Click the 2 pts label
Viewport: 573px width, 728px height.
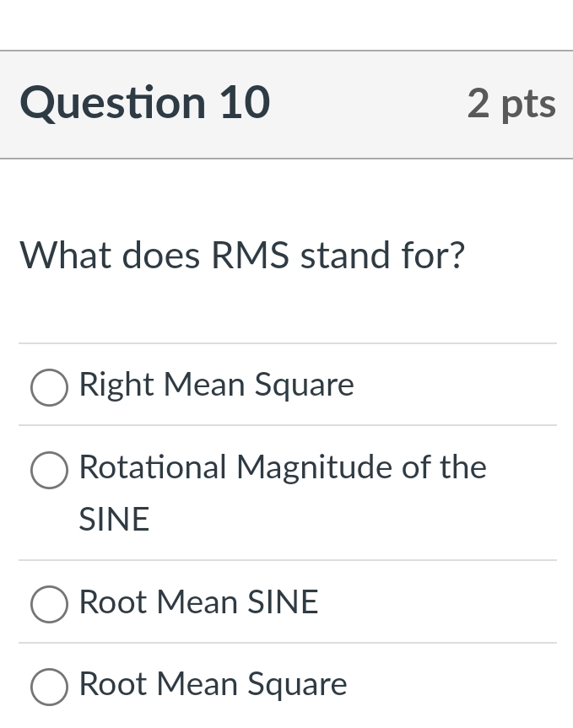[511, 103]
